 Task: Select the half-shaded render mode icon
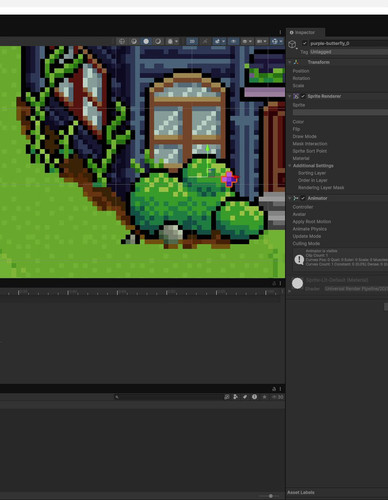158,41
